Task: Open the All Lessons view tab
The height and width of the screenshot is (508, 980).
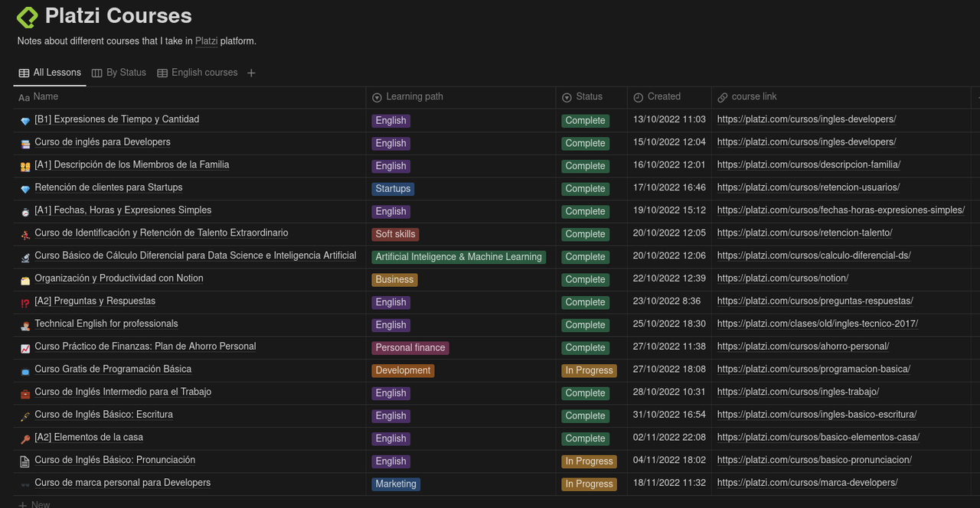Action: [50, 73]
